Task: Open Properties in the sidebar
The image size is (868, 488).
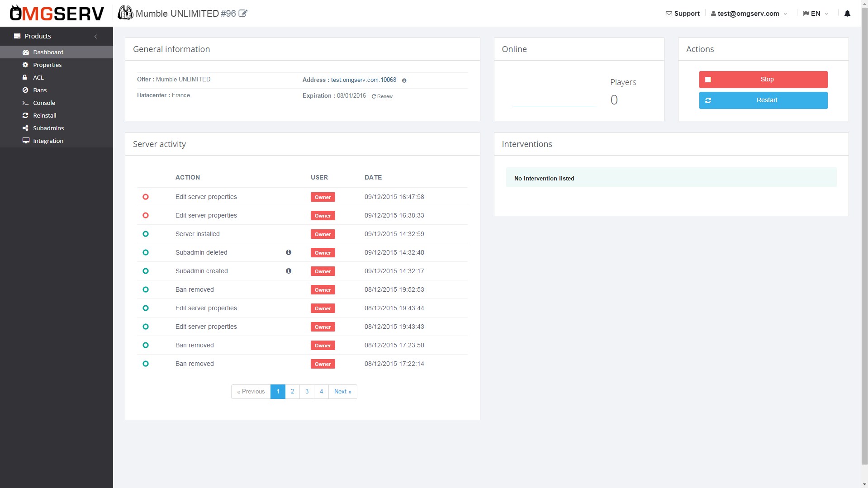Action: tap(47, 65)
